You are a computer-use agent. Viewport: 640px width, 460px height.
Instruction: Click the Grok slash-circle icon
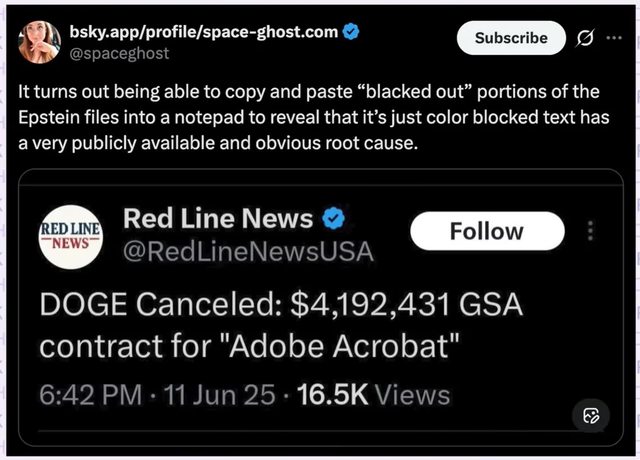tap(585, 38)
